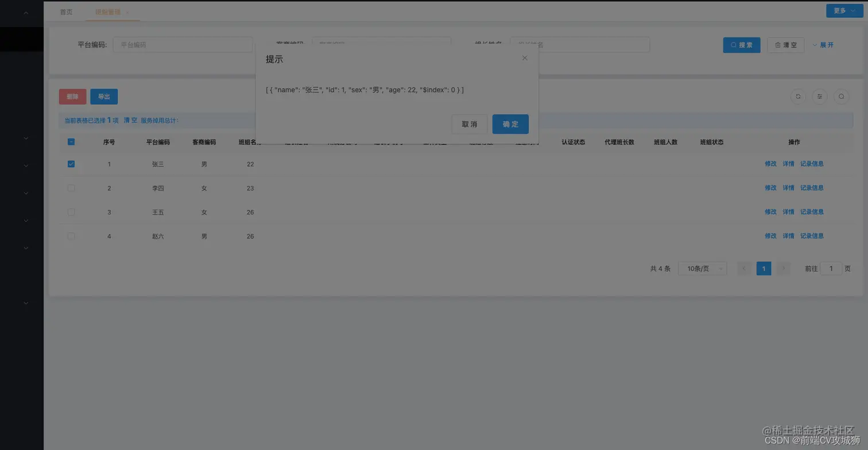The height and width of the screenshot is (450, 868).
Task: Click 修改 in row 张三
Action: coord(770,164)
